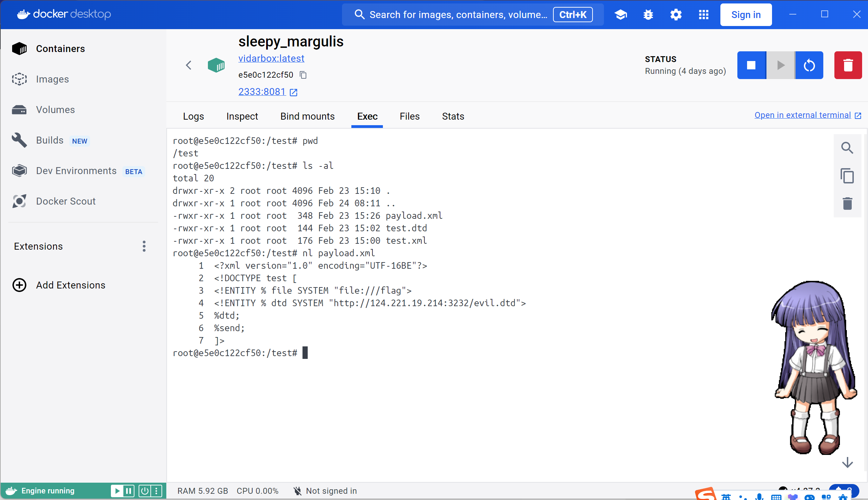Click the Ctrl+K shortcut badge
The image size is (868, 500).
click(x=573, y=15)
